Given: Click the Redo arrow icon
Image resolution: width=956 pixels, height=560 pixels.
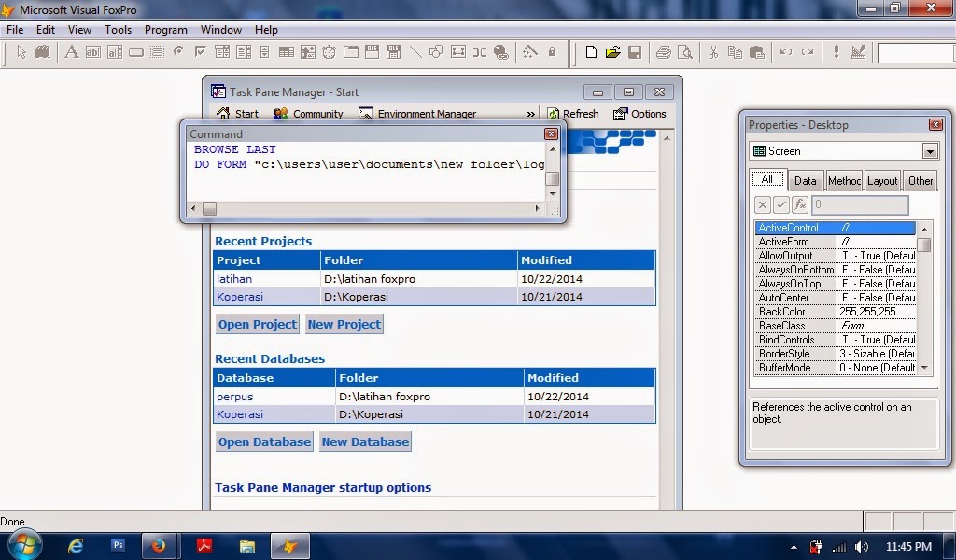Looking at the screenshot, I should [808, 52].
